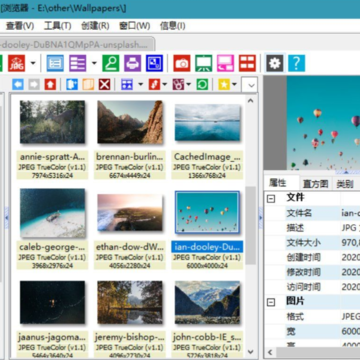Screen dimensions: 360x360
Task: Click the thumbnail list scroll-down arrow
Action: tap(250, 352)
